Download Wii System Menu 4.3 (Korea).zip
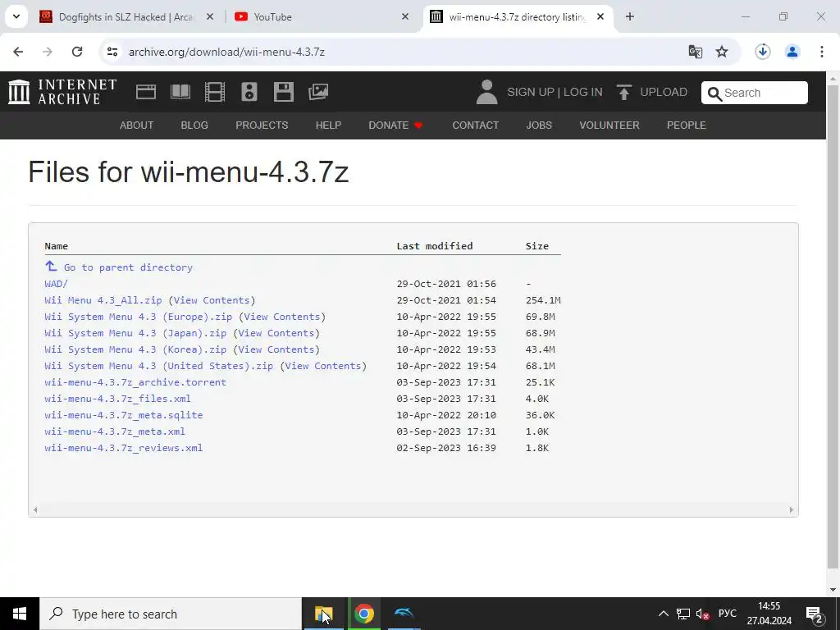Viewport: 840px width, 630px height. 135,349
